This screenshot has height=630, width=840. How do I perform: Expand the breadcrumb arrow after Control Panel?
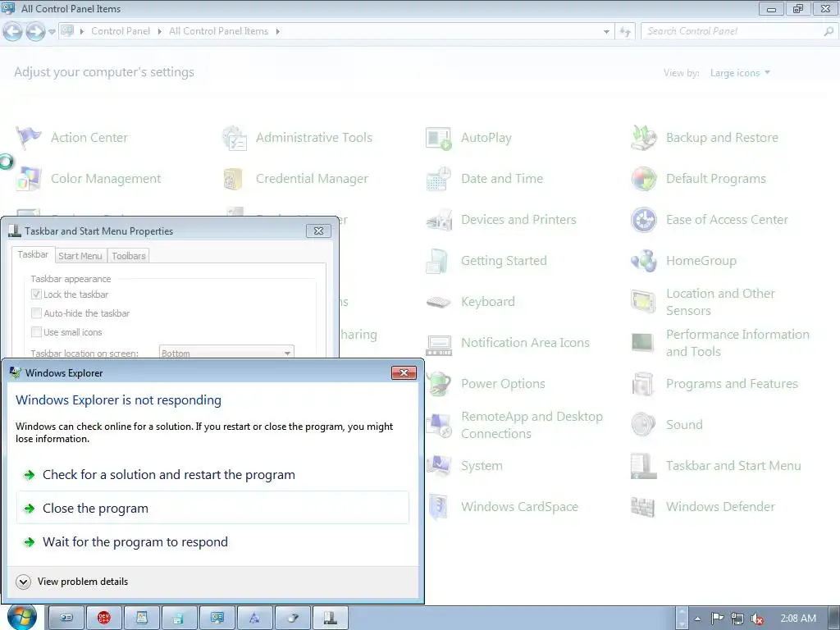(160, 32)
